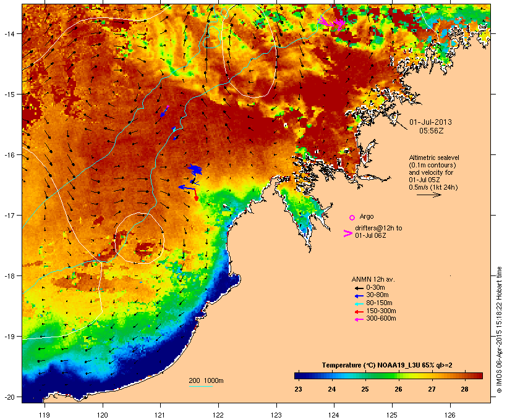Screen dimensions: 507x420
Task: Click the 'Altimetric sealevel' caption text
Action: pos(434,157)
